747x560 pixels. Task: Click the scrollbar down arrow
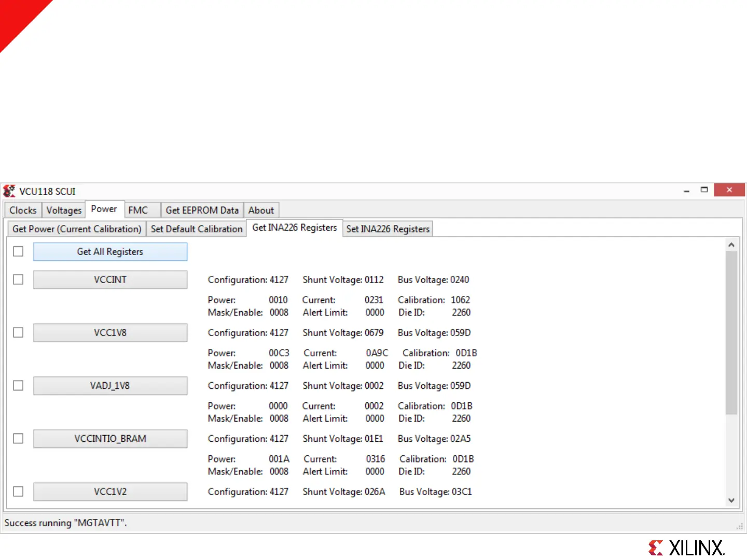point(731,500)
